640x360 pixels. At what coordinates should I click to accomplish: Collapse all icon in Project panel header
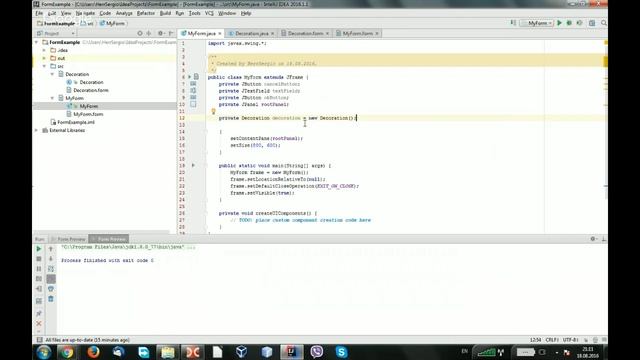[149, 33]
